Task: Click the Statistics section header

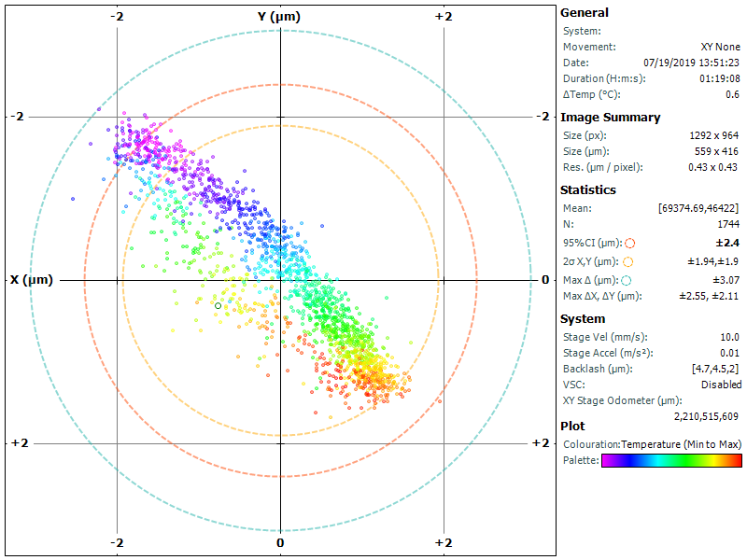Action: click(x=587, y=189)
